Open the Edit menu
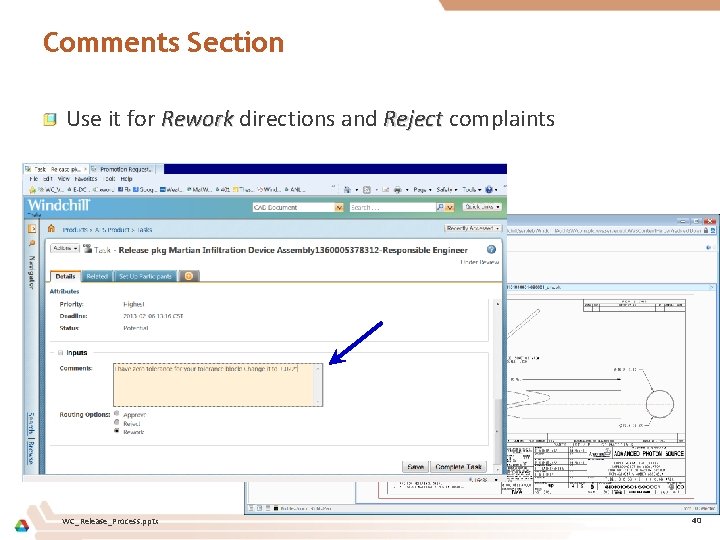720x540 pixels. [x=48, y=179]
